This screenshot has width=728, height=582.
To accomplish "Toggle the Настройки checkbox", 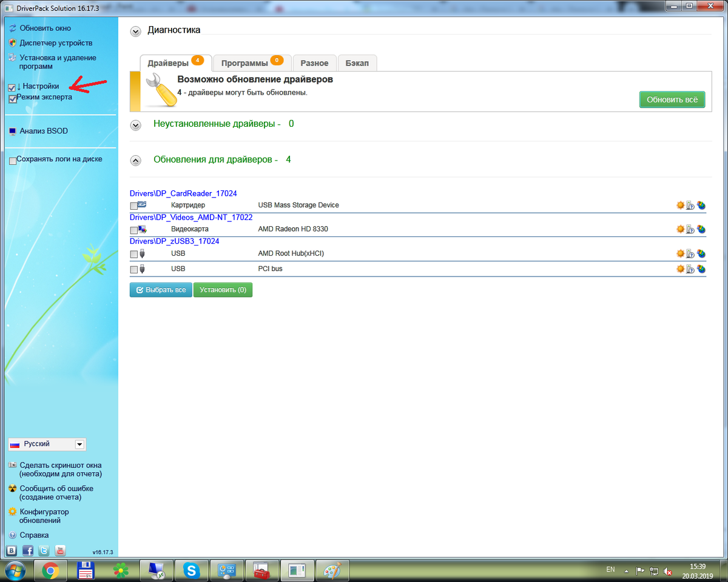I will [12, 88].
